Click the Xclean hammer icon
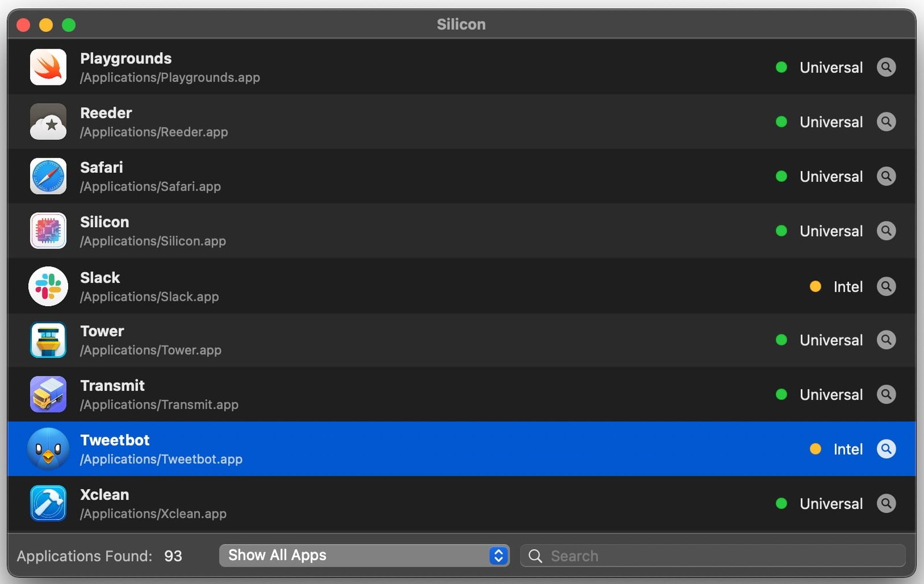This screenshot has height=584, width=924. click(x=48, y=503)
